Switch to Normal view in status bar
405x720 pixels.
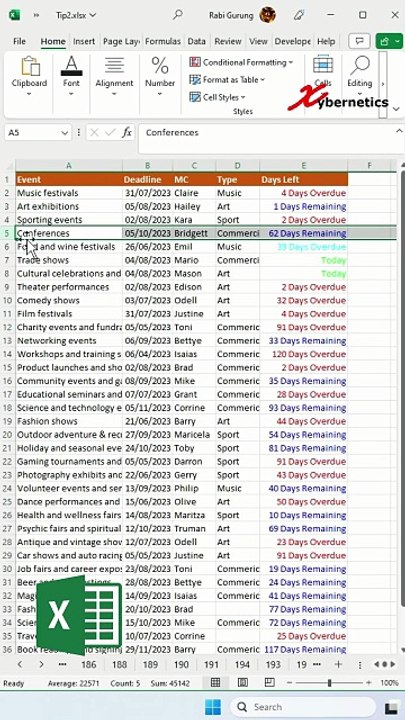pos(215,683)
